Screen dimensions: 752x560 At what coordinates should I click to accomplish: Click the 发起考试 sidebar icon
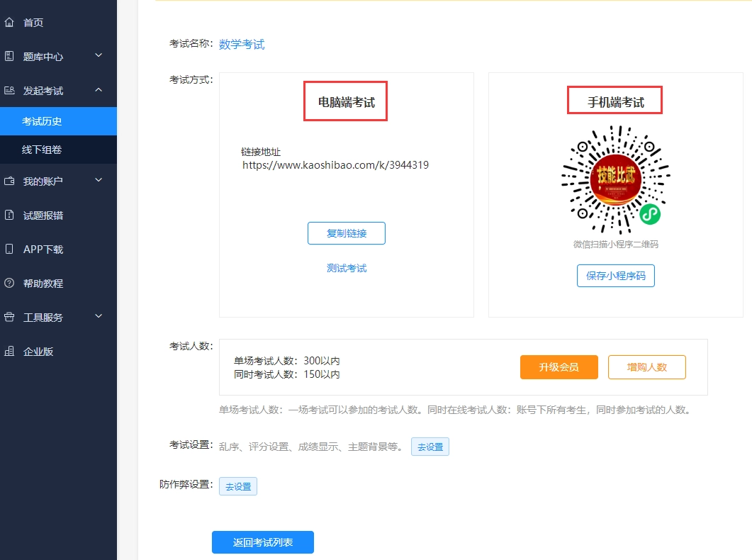[x=9, y=90]
